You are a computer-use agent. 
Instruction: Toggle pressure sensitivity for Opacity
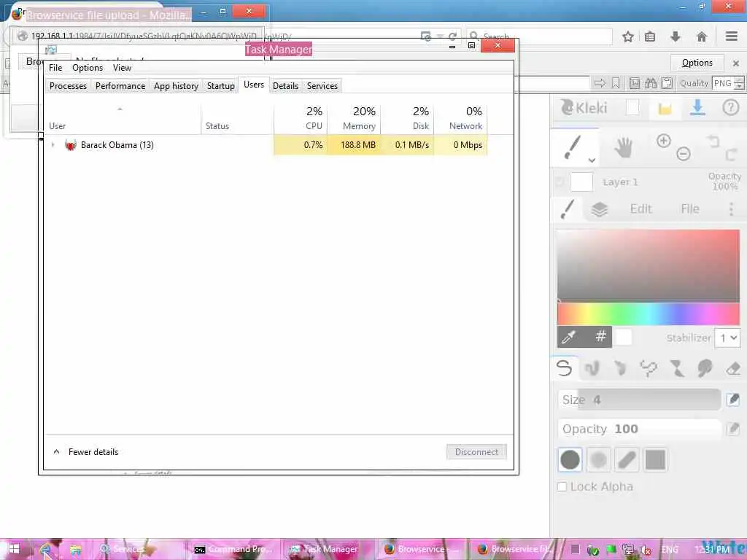(733, 429)
